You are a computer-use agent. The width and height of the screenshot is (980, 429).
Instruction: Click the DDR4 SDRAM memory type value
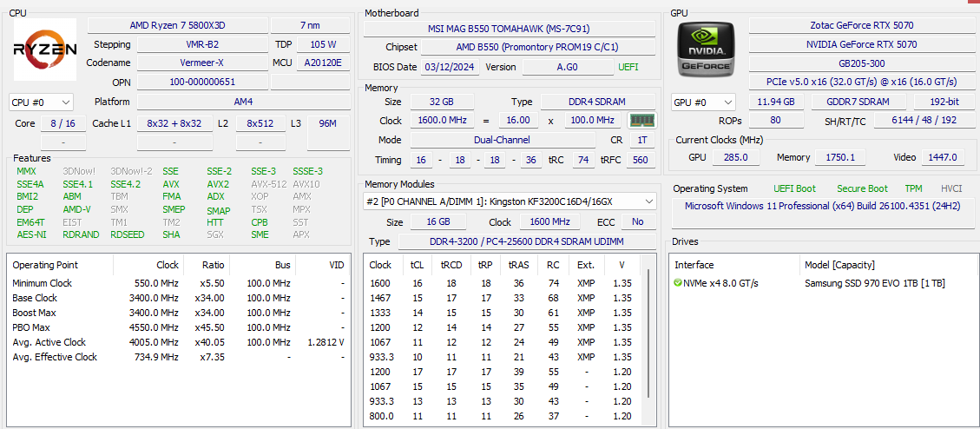tap(597, 102)
